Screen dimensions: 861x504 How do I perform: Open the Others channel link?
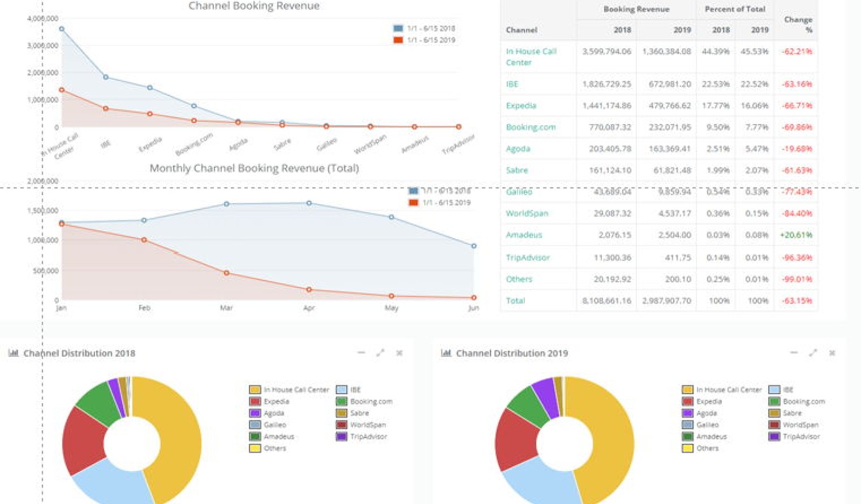coord(519,279)
